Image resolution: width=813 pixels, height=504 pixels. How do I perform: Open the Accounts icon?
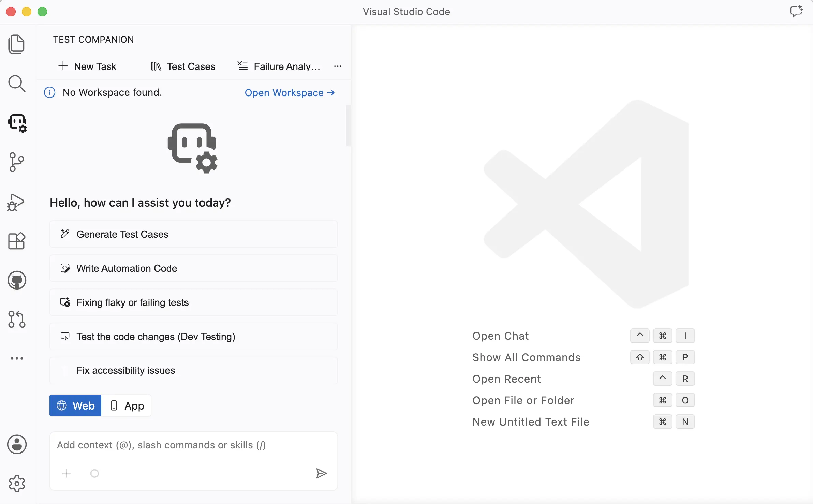tap(17, 444)
